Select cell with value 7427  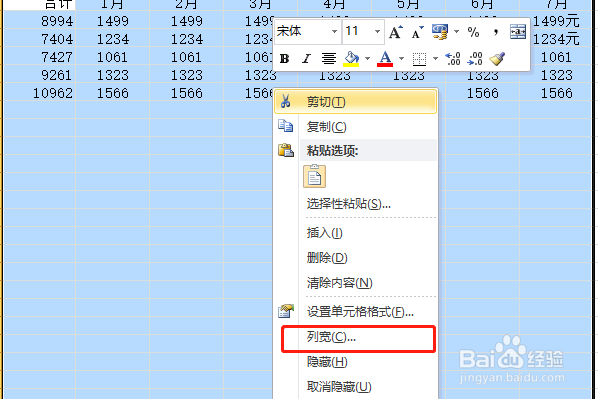coord(39,57)
